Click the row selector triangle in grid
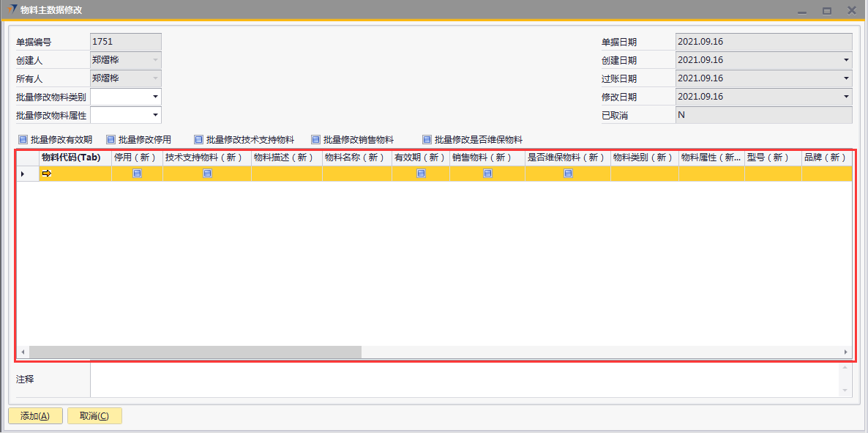This screenshot has width=868, height=433. tap(22, 174)
